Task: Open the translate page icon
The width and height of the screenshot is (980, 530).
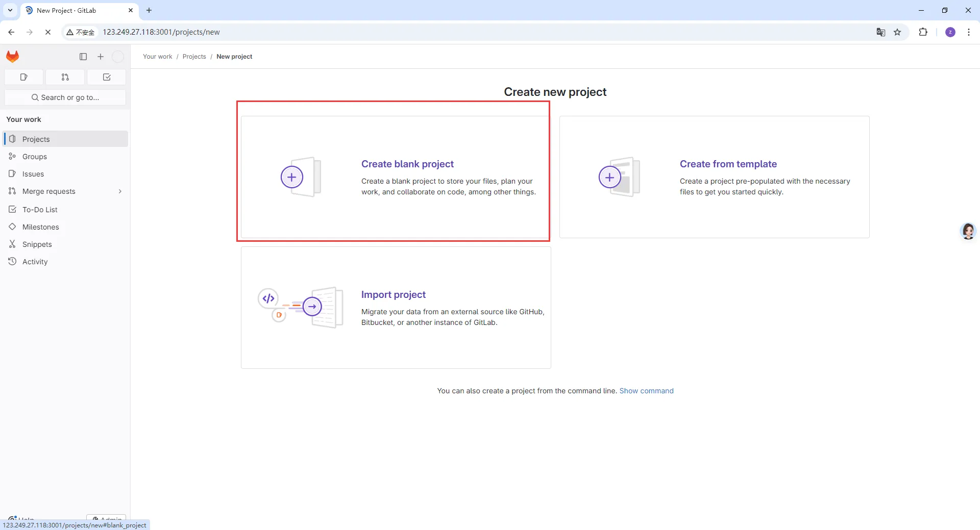Action: point(881,32)
